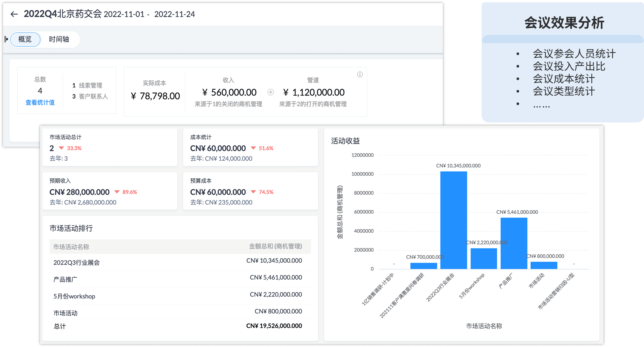Switch to the 概览 tab

coord(25,39)
